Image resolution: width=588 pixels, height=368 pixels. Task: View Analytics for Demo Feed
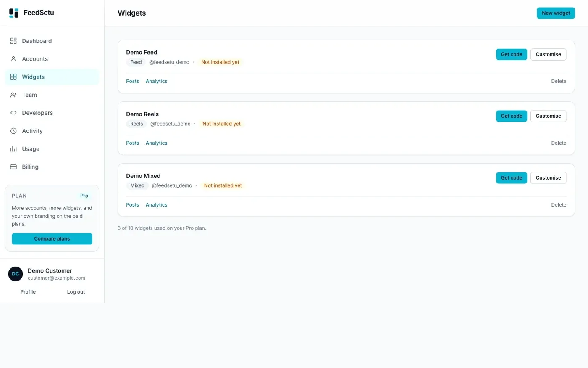pos(156,81)
